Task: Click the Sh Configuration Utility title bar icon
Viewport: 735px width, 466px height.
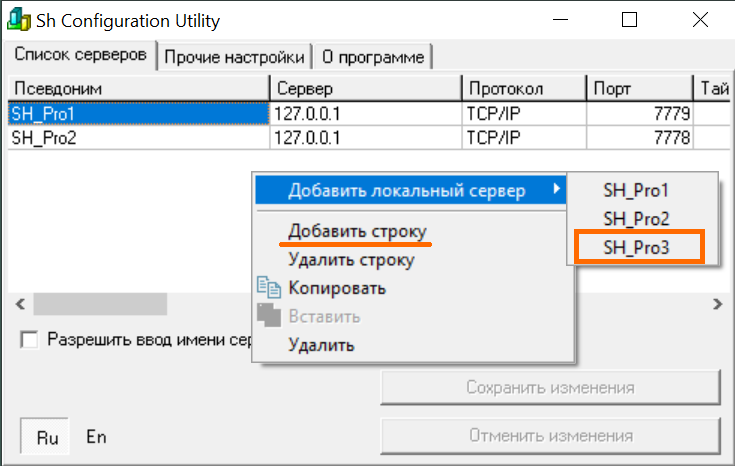Action: point(19,20)
